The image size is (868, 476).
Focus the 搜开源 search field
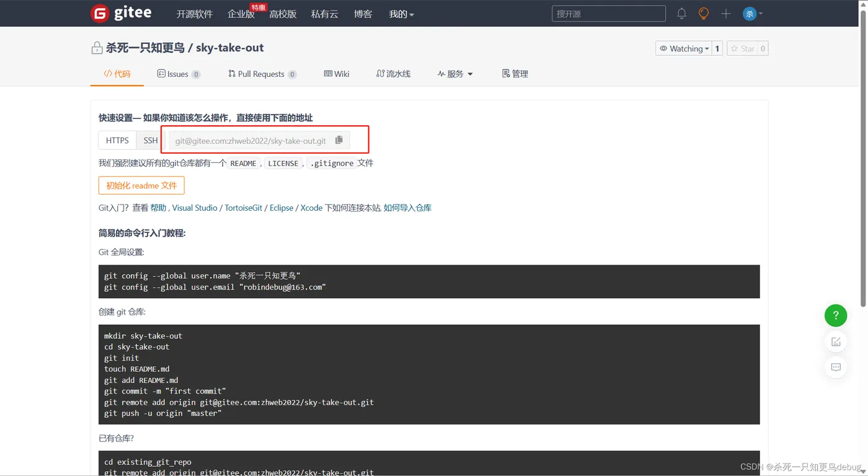pyautogui.click(x=609, y=14)
